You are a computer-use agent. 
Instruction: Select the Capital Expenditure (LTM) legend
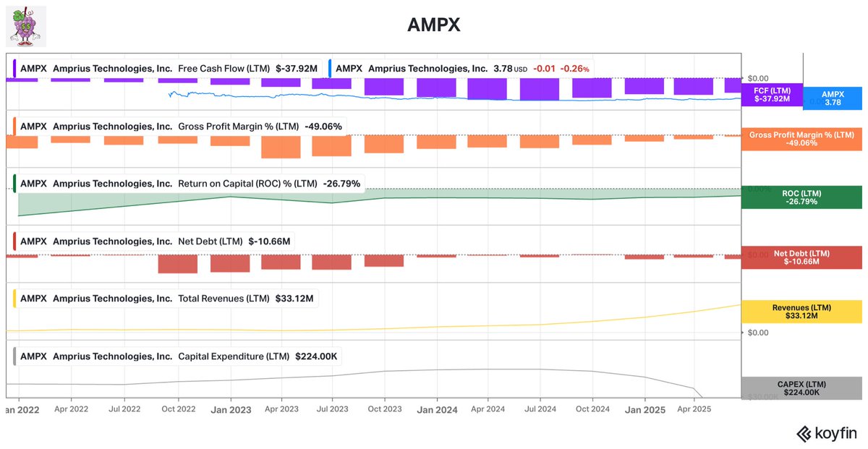[176, 356]
